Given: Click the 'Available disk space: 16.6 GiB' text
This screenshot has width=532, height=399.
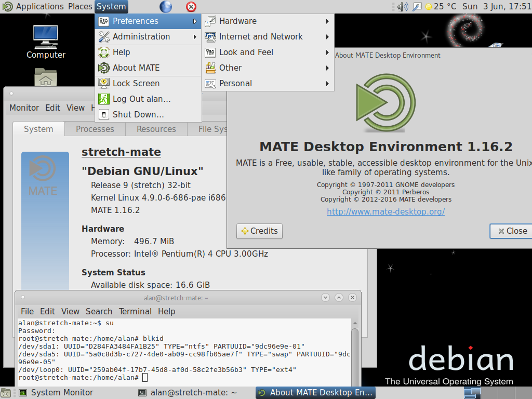Looking at the screenshot, I should pos(150,285).
